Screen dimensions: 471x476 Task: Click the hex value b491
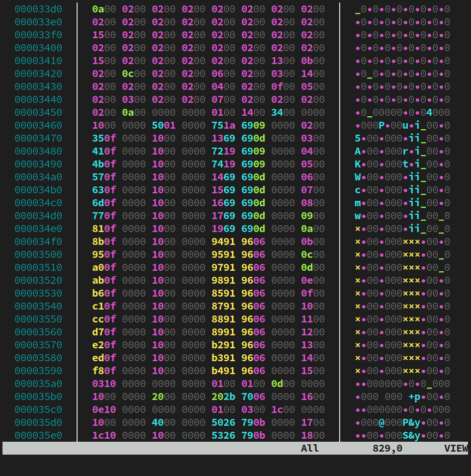click(223, 371)
